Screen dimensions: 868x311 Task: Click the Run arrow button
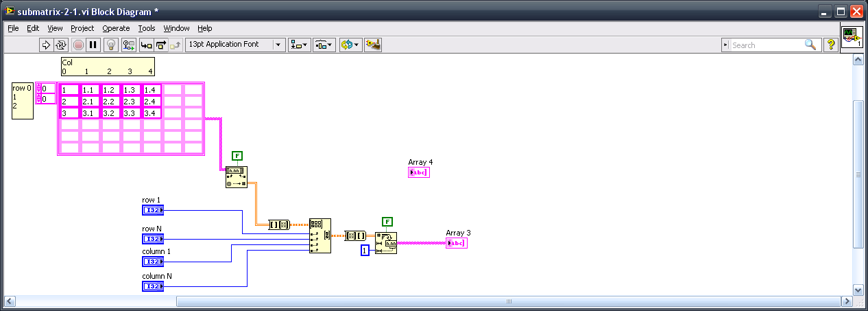pyautogui.click(x=47, y=45)
